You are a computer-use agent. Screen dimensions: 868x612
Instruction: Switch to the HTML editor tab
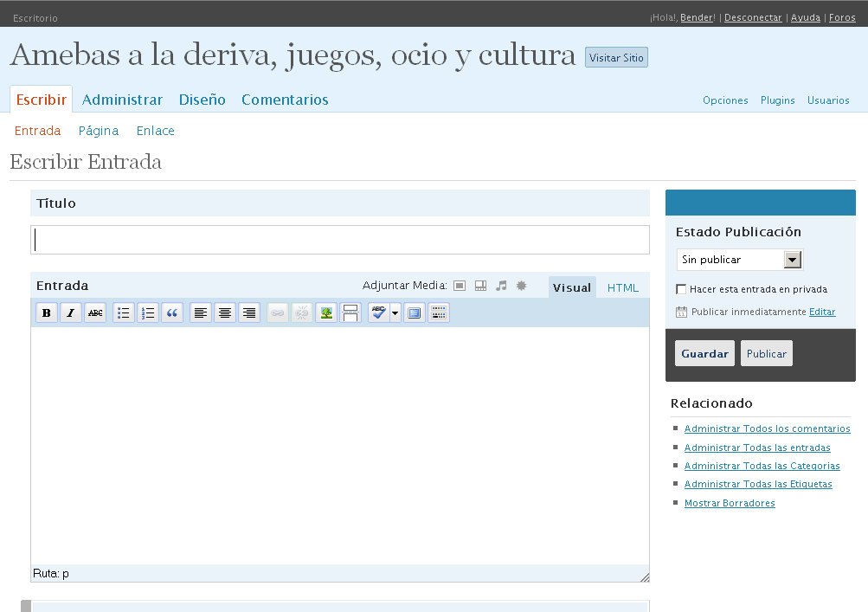tap(622, 288)
